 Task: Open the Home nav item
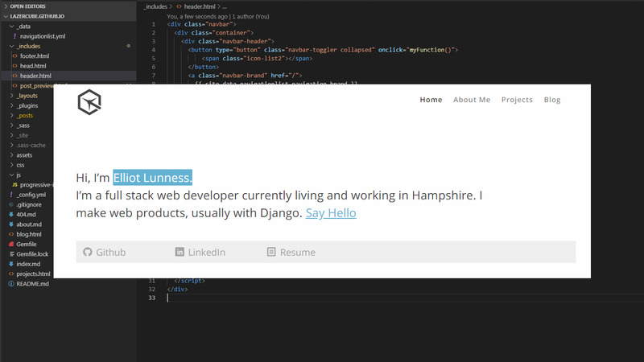[x=431, y=100]
